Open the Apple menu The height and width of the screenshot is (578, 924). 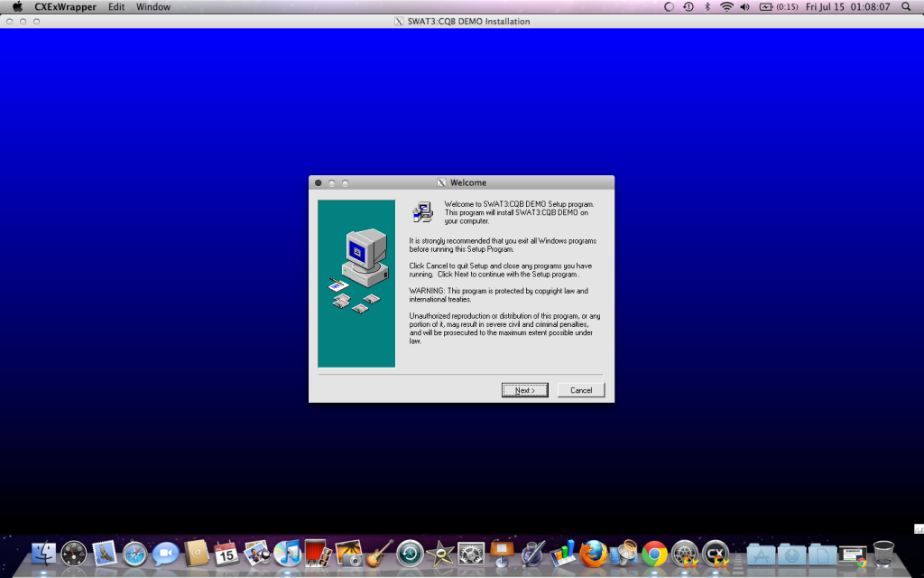tap(18, 7)
